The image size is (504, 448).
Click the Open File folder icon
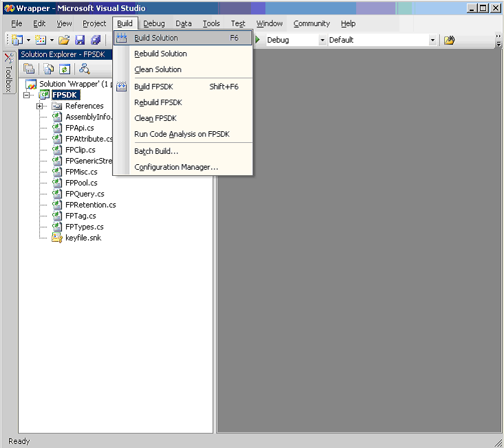pos(64,40)
